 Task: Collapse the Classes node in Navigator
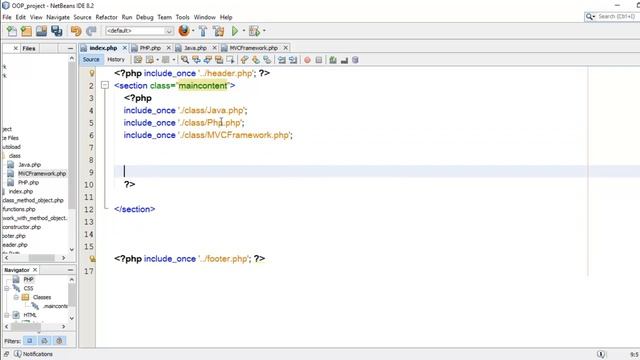point(16,297)
